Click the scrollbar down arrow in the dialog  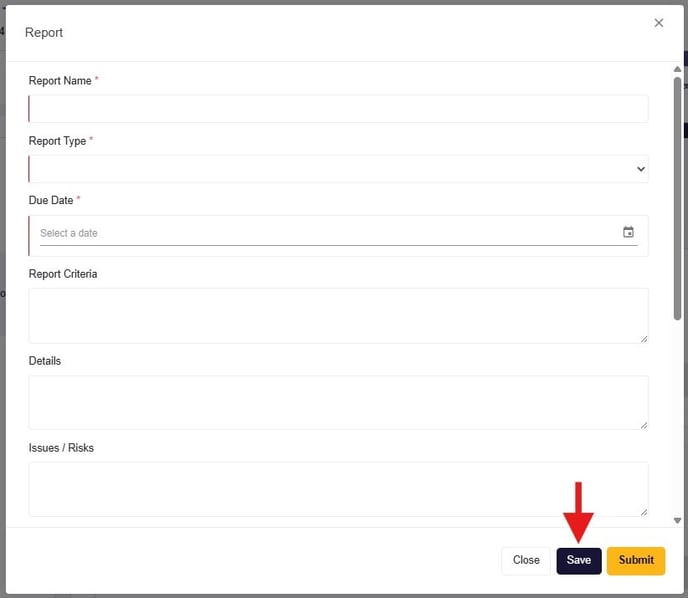[677, 520]
